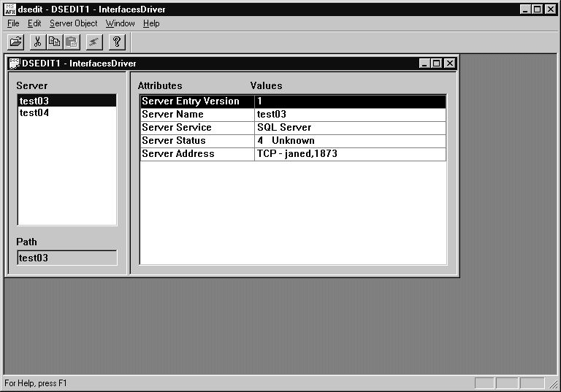Open the Help menu

point(151,23)
